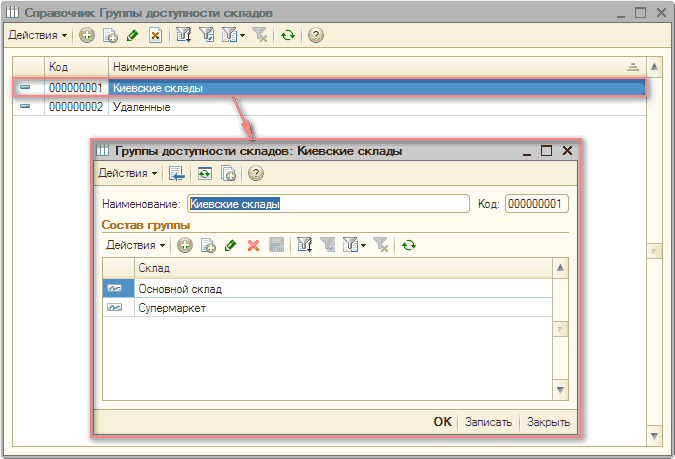Refresh the Состав группы list with the green arrows icon

coord(408,245)
